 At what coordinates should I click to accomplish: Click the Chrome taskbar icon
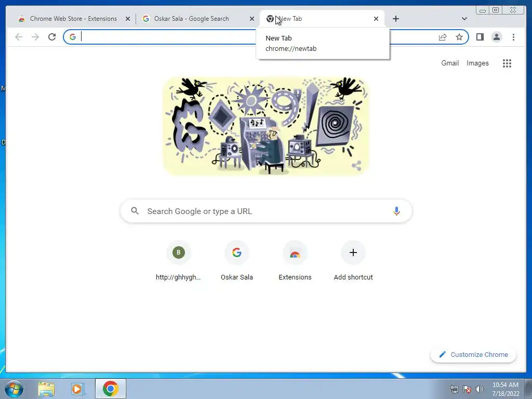[x=111, y=389]
